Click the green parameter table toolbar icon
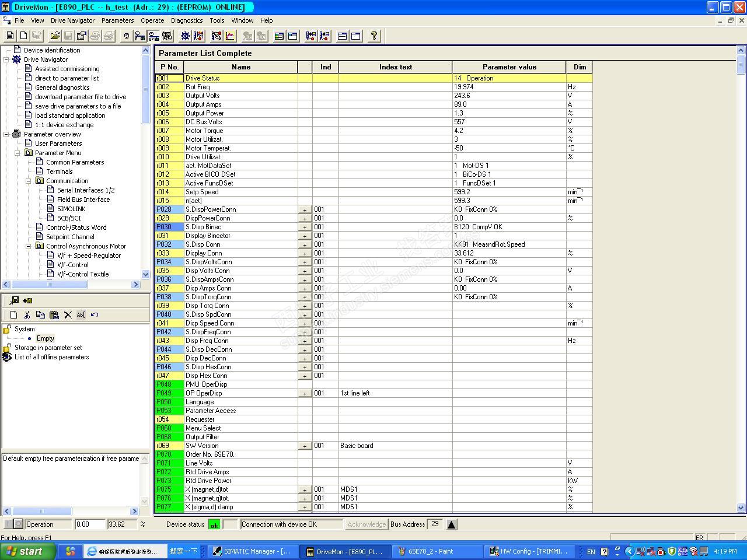The height and width of the screenshot is (560, 747). [279, 36]
